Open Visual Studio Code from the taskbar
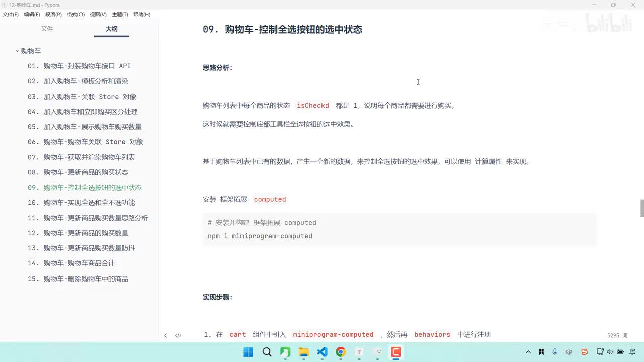This screenshot has height=362, width=644. tap(322, 352)
